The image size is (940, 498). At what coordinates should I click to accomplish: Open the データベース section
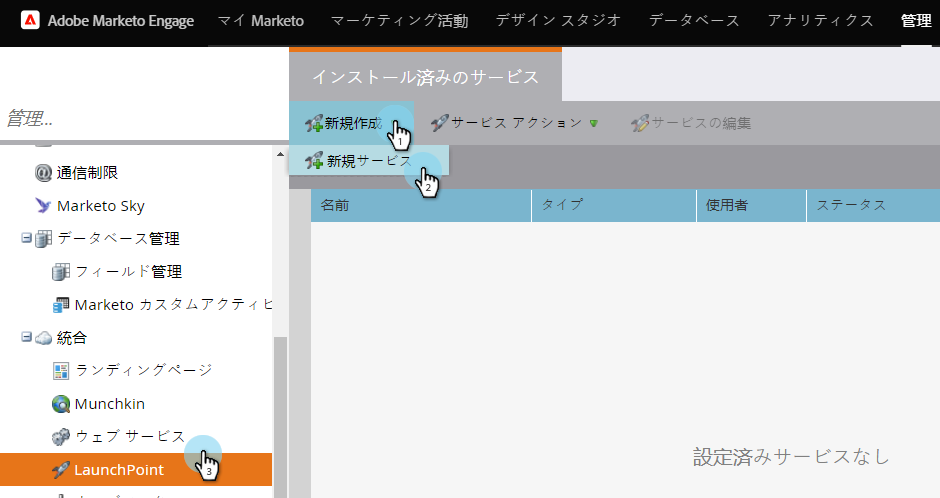click(x=694, y=21)
